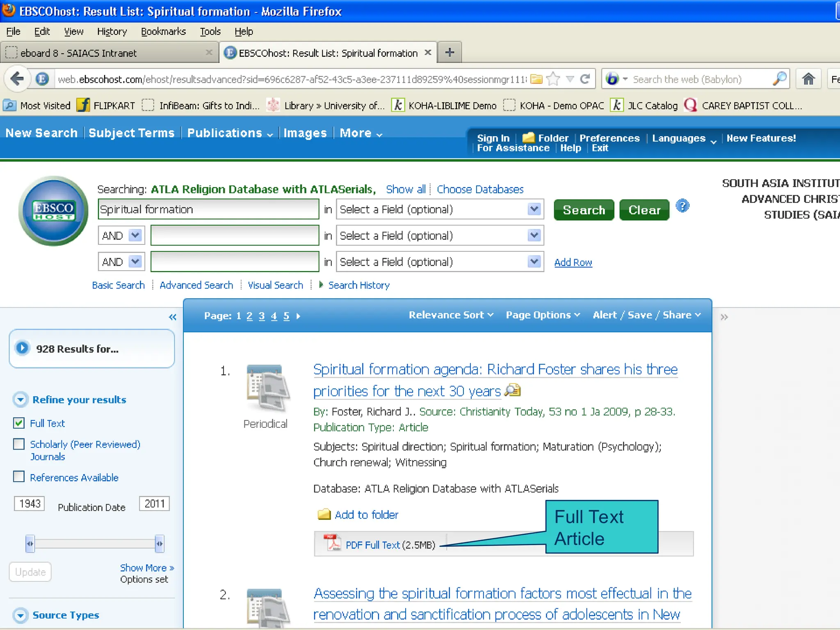
Task: Enable Scholarly (Peer Reviewed) Journals checkbox
Action: point(19,444)
